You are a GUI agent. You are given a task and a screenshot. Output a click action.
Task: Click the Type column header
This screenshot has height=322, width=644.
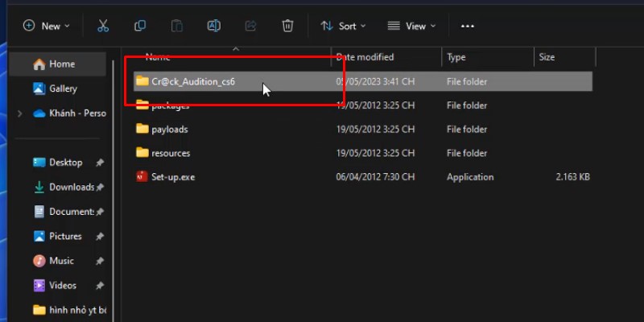(x=456, y=57)
